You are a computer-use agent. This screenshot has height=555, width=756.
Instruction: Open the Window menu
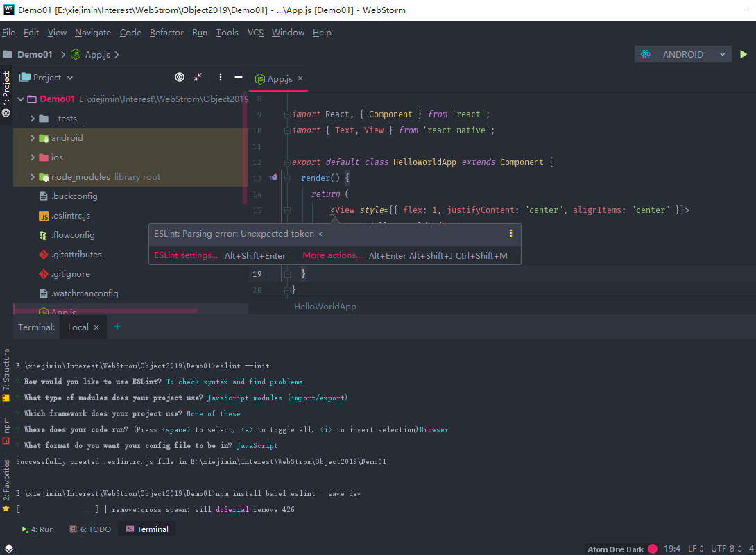(288, 33)
